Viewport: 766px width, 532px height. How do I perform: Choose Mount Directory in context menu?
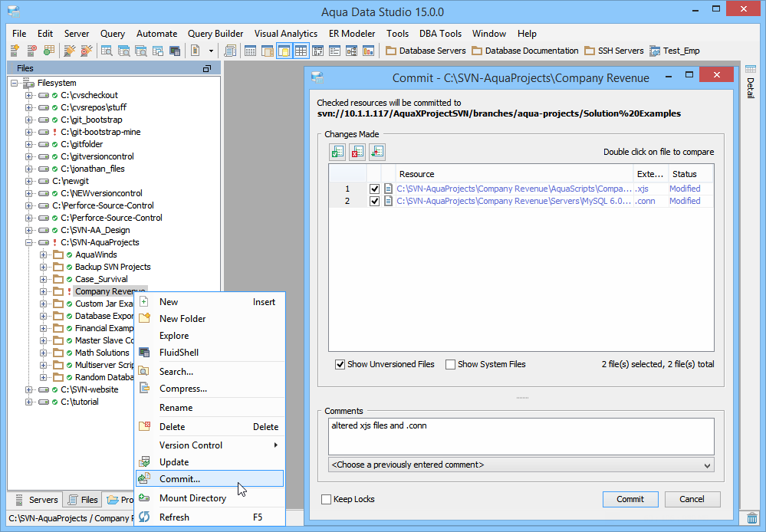pos(209,498)
